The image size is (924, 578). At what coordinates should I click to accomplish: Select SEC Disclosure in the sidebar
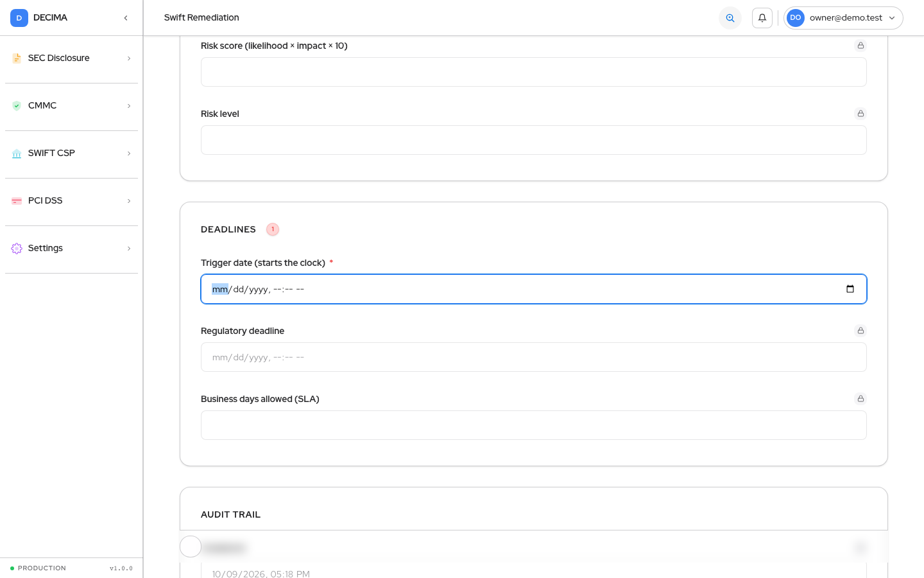point(72,58)
